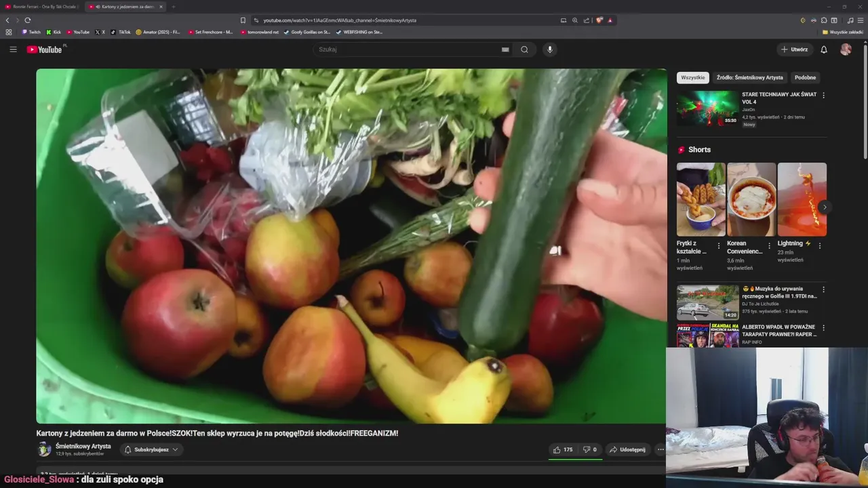Screen dimensions: 868x488
Task: Click the browser address bar URL
Action: click(340, 20)
